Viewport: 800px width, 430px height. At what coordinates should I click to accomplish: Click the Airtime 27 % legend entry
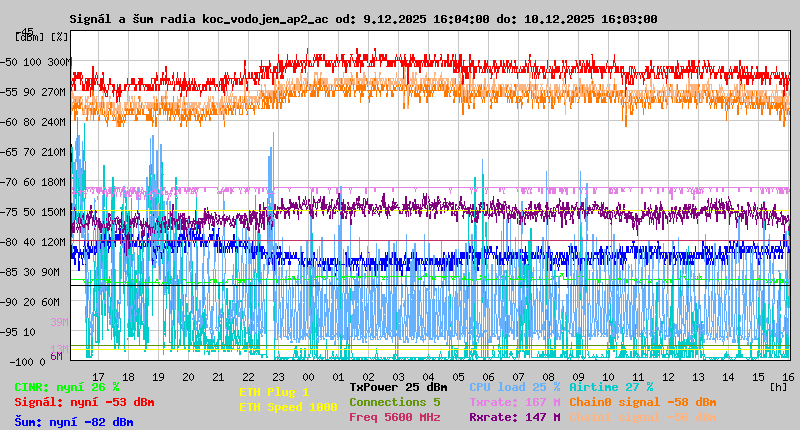[611, 387]
